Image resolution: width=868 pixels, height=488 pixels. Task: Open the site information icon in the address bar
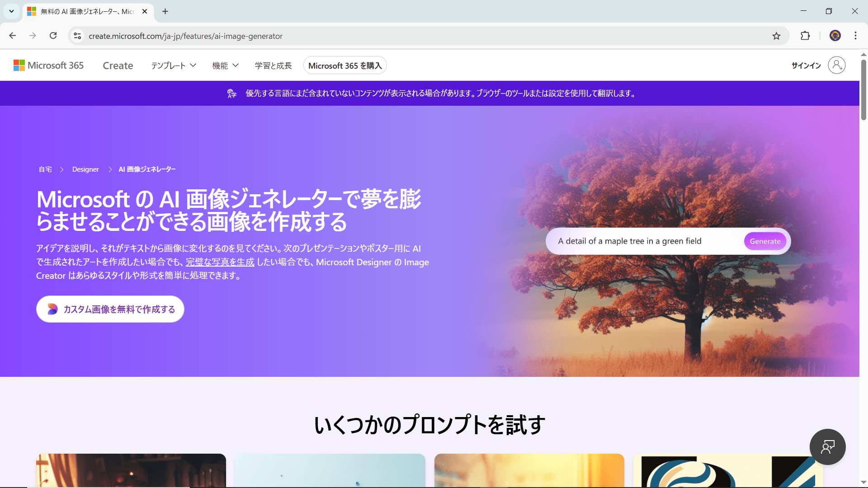(x=77, y=36)
